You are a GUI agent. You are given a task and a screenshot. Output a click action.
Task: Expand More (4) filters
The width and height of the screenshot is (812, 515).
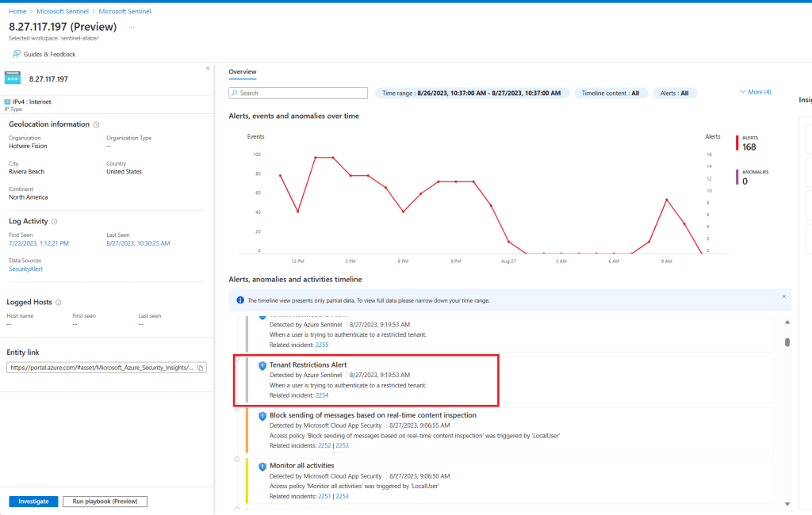point(754,92)
